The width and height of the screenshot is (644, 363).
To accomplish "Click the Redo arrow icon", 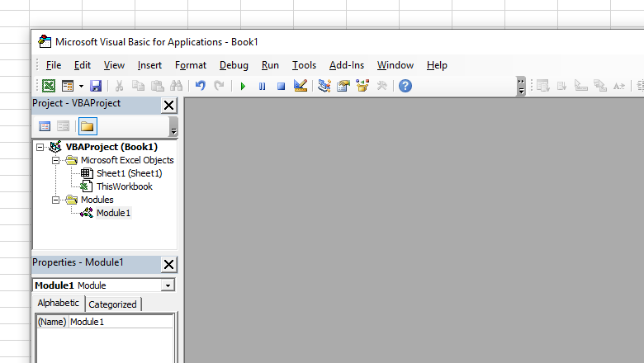I will click(x=220, y=86).
